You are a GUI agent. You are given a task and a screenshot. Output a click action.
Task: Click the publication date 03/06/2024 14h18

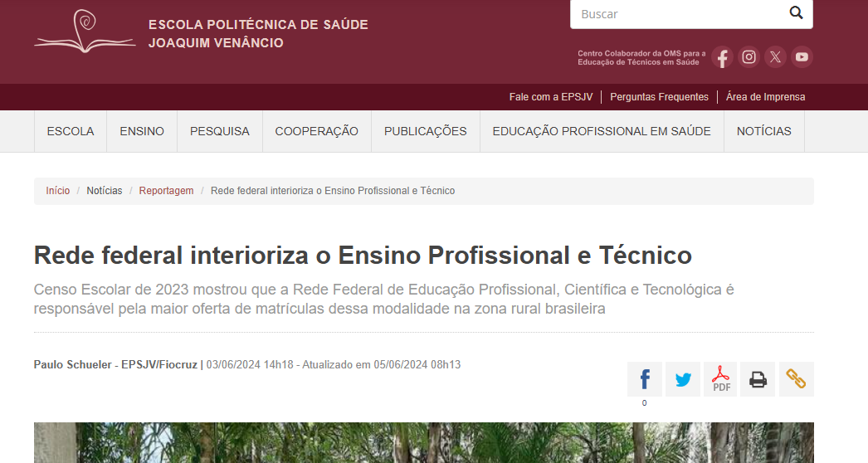click(x=250, y=364)
